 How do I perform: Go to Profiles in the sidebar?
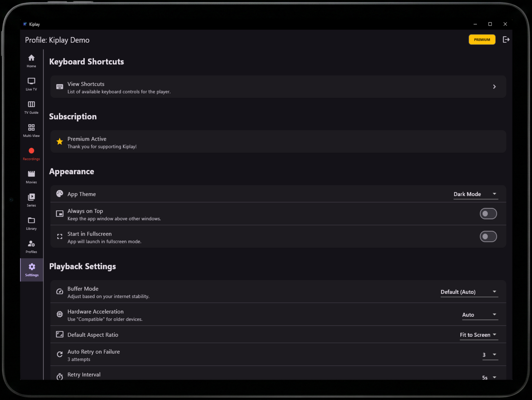pyautogui.click(x=31, y=246)
